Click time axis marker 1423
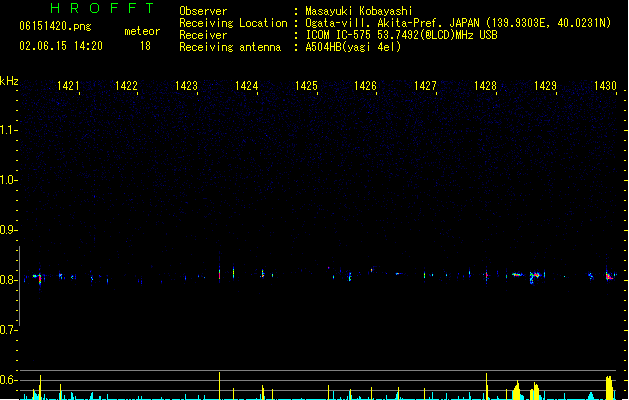 (x=187, y=86)
